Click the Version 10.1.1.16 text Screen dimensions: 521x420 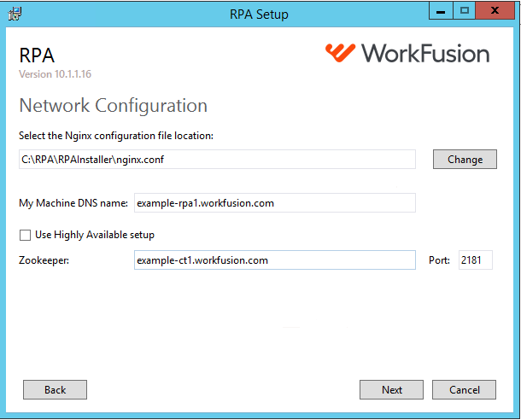56,74
